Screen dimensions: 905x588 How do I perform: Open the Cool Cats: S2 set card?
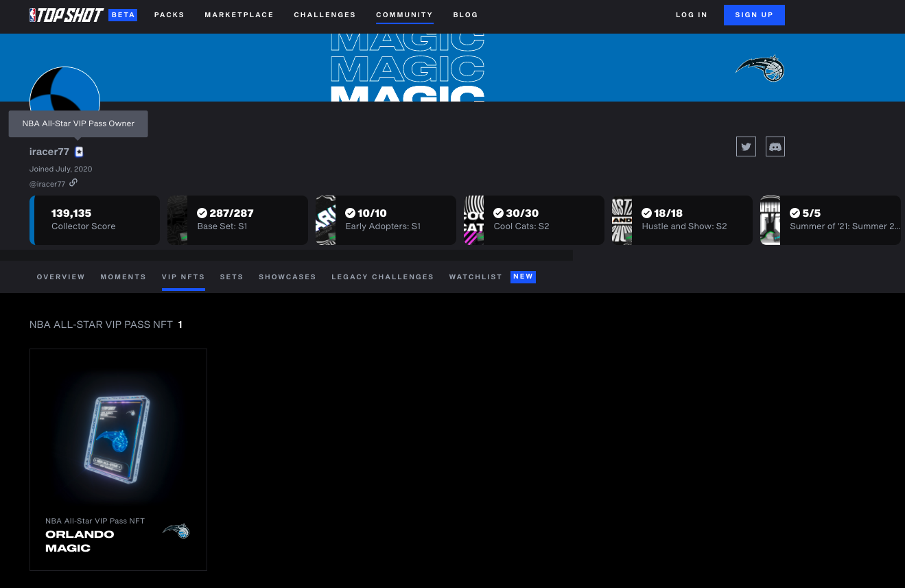click(x=534, y=220)
